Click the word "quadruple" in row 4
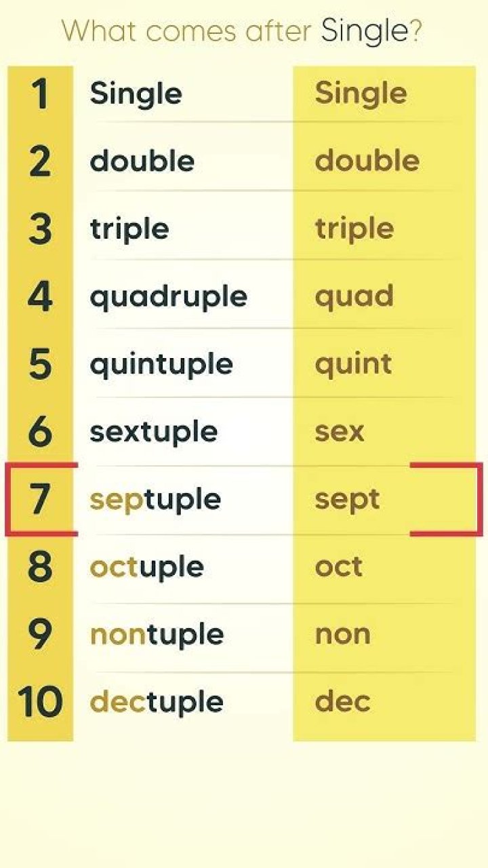The image size is (488, 868). tap(168, 297)
